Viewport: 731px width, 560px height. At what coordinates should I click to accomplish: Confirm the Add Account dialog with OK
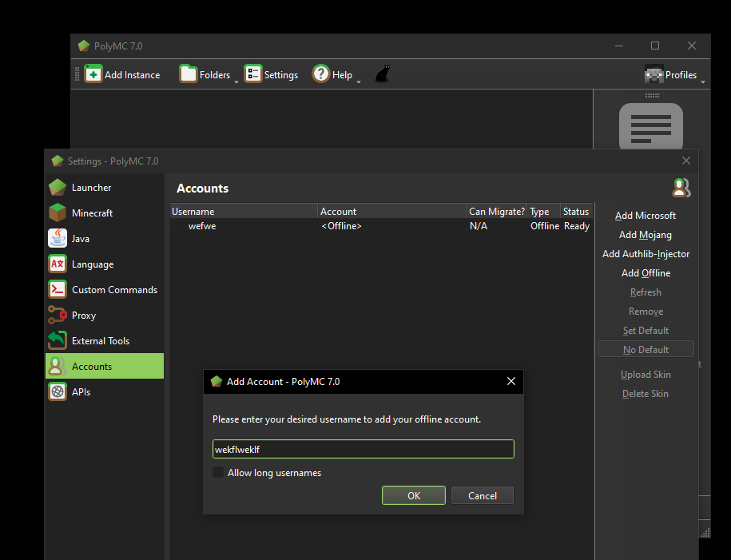pyautogui.click(x=414, y=495)
